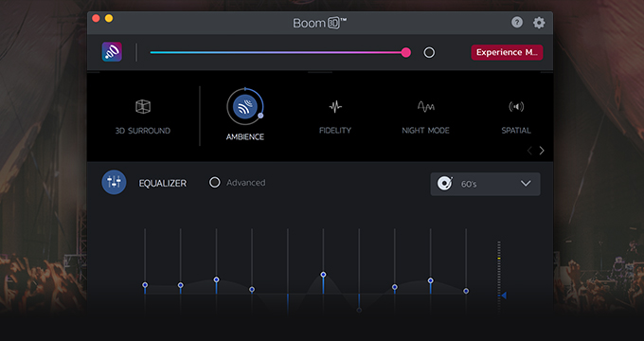Click the dropdown chevron on presets
The width and height of the screenshot is (644, 341).
[526, 184]
